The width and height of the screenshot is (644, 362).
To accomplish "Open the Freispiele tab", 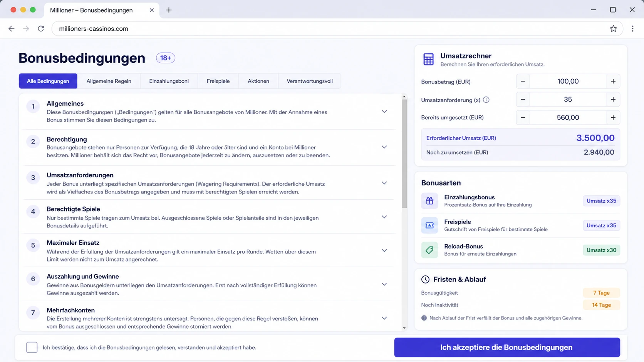I will click(218, 81).
